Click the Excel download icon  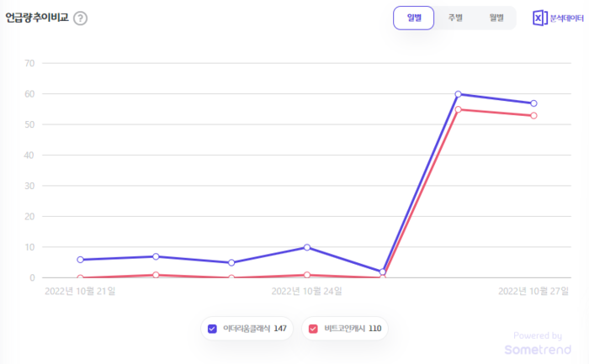click(540, 18)
